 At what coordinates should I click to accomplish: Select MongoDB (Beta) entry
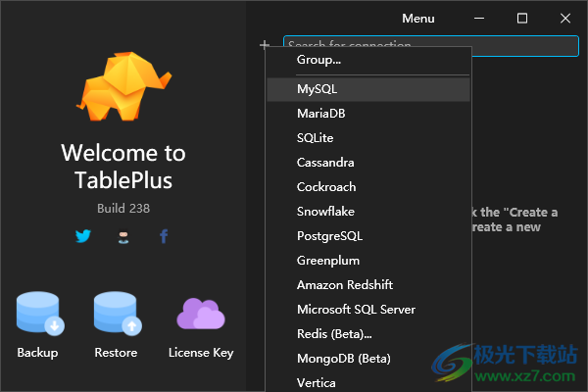click(368, 359)
